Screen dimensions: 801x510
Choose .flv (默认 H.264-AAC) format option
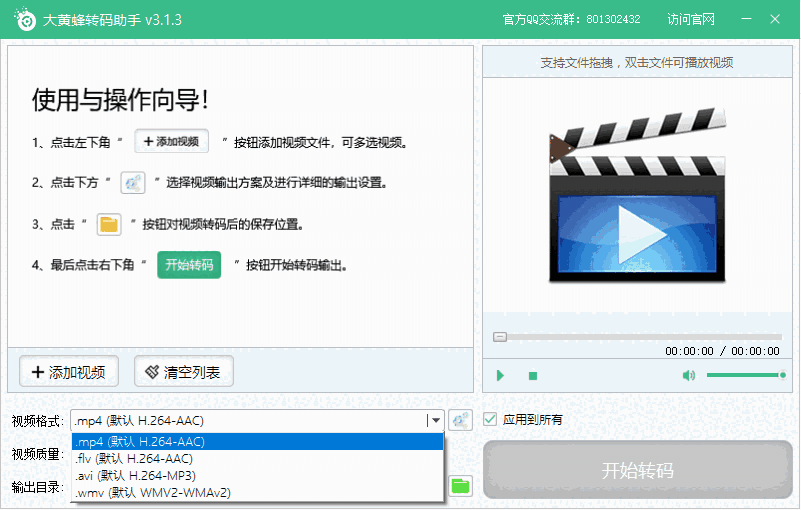257,459
